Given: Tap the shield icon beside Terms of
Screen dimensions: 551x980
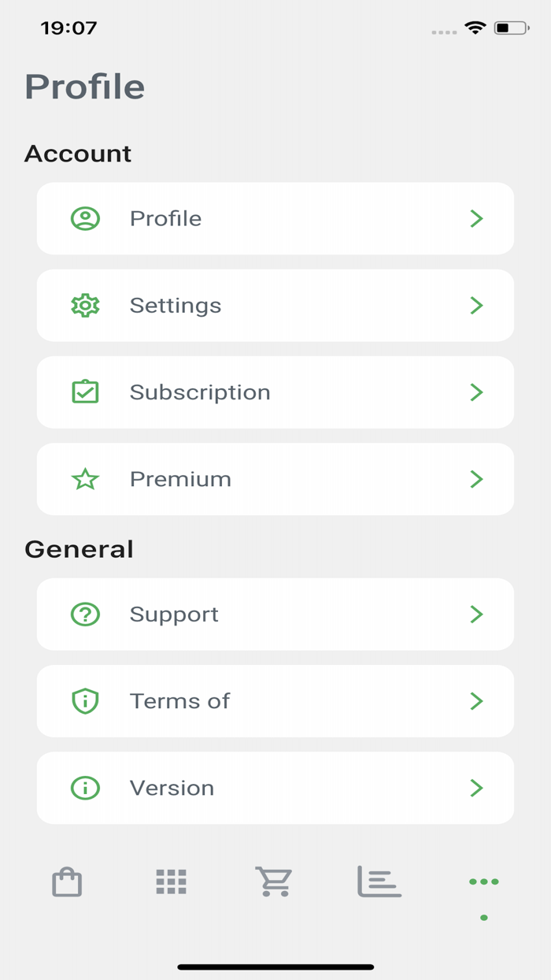Looking at the screenshot, I should [x=85, y=701].
